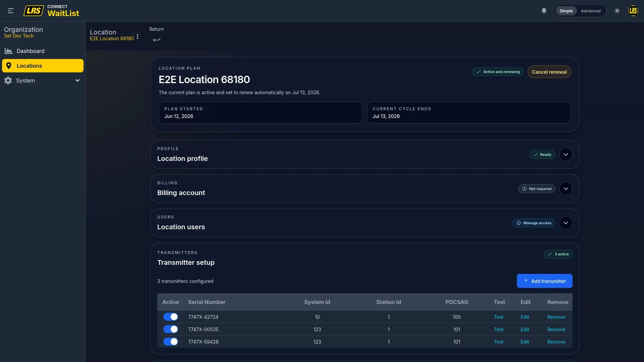Click System Id column header
This screenshot has height=362, width=644.
[x=317, y=302]
